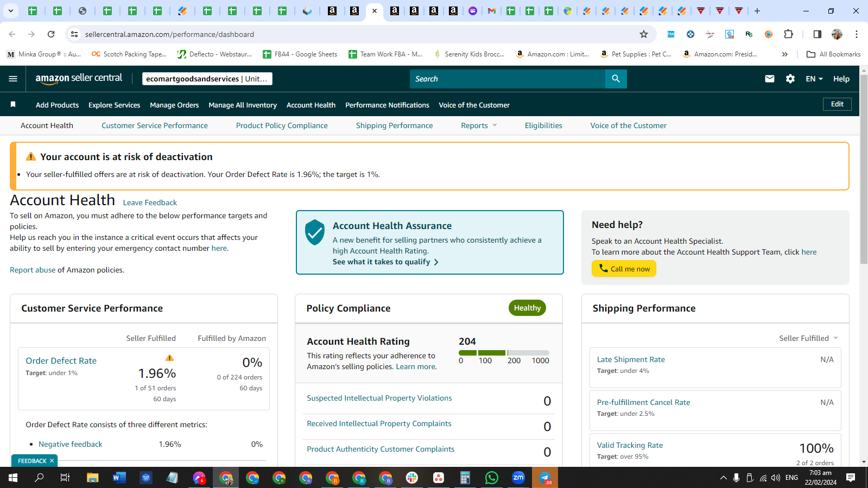Close the FEEDBACK widget

point(52,461)
